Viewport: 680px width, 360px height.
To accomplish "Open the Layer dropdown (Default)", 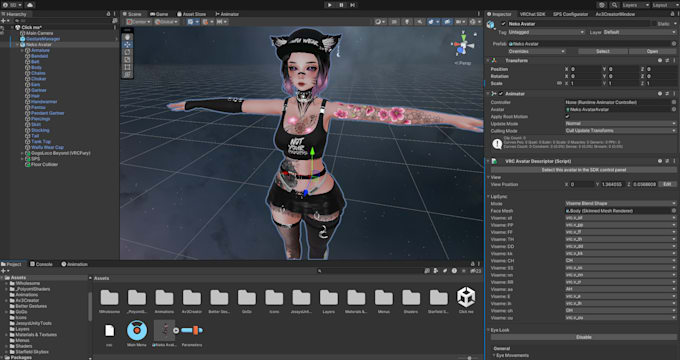I will (x=640, y=33).
